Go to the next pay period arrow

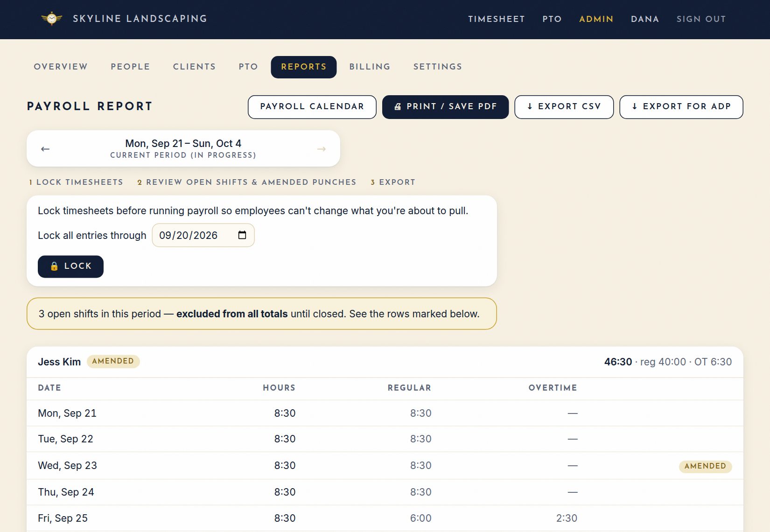click(322, 149)
